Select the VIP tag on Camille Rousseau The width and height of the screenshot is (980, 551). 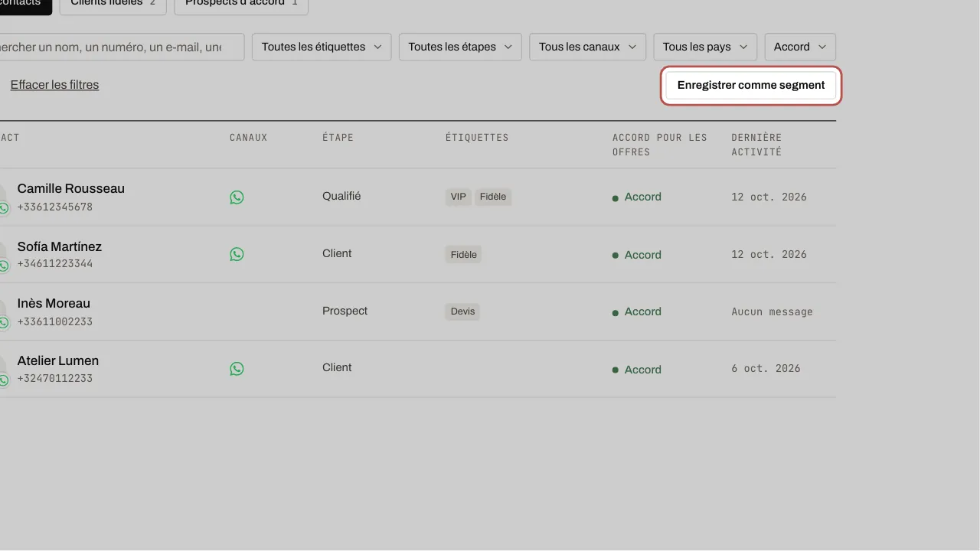(x=458, y=197)
